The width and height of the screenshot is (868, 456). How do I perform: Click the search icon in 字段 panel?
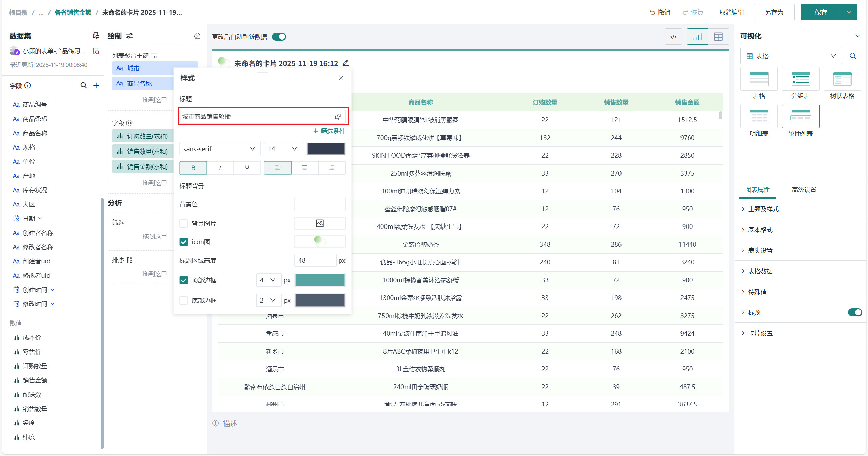(83, 85)
